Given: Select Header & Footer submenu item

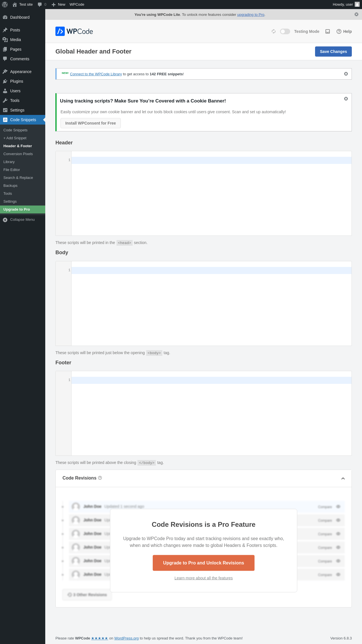Looking at the screenshot, I should (23, 146).
